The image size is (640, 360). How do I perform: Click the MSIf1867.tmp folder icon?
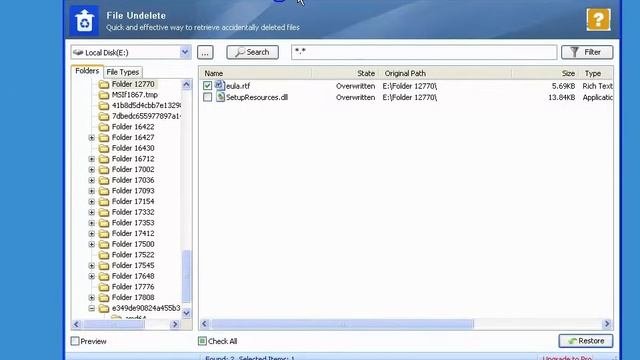pos(104,95)
